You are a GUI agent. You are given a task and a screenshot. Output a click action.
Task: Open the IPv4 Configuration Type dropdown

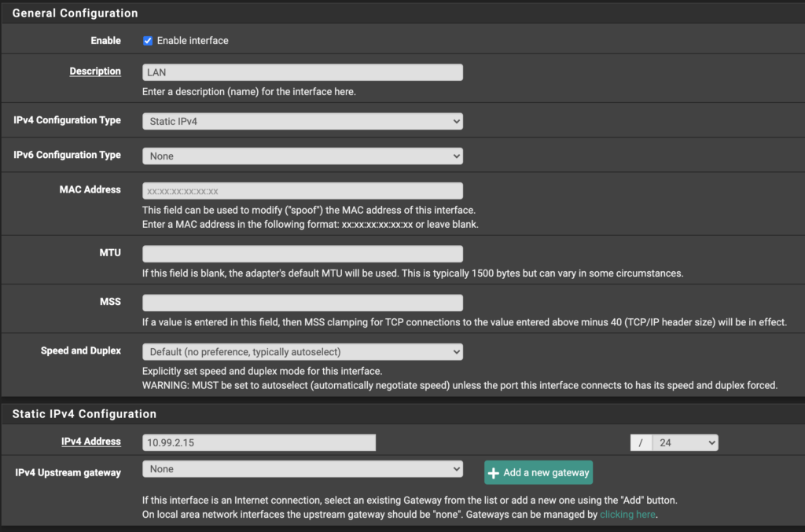[x=302, y=121]
